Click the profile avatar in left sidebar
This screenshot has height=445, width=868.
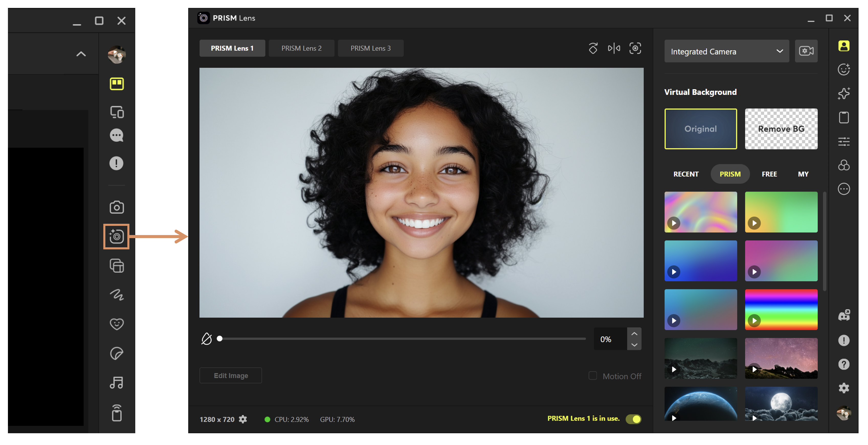tap(117, 54)
